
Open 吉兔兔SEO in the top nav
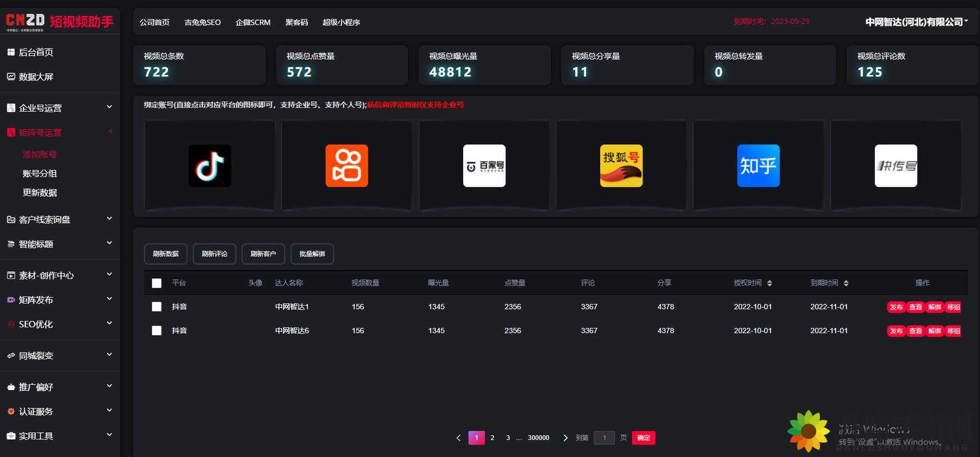pos(202,22)
